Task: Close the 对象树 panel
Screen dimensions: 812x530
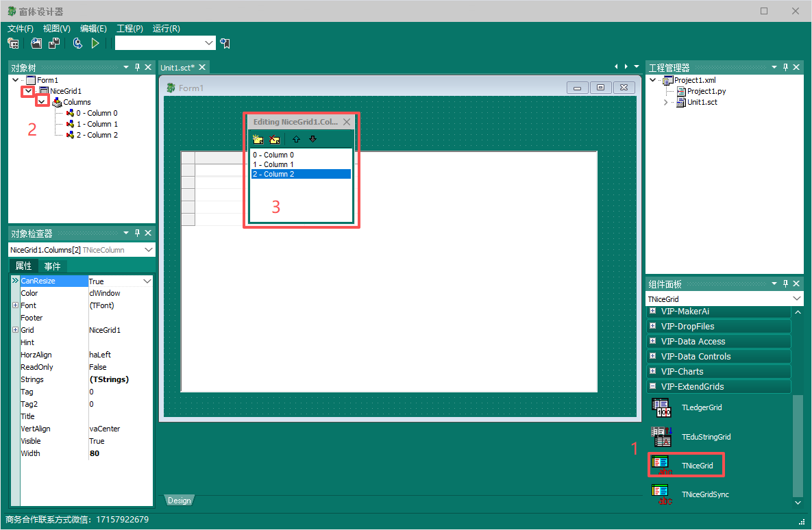Action: pyautogui.click(x=148, y=67)
